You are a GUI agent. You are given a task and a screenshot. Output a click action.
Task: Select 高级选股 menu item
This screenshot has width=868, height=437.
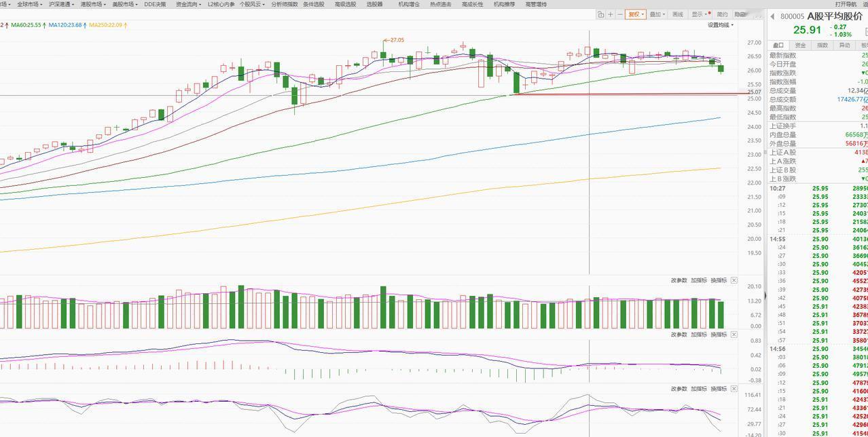pos(345,4)
